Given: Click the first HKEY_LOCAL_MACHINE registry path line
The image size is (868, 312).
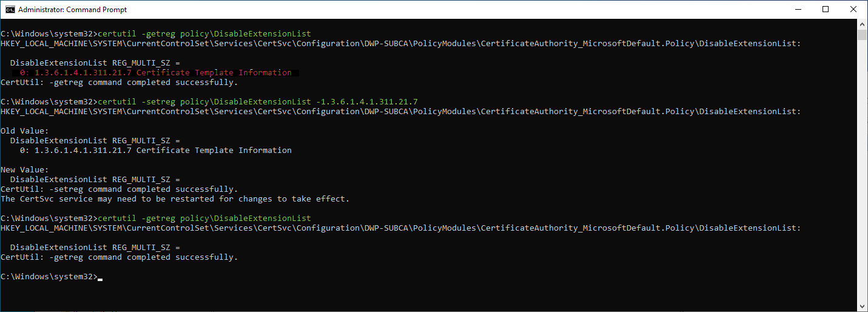Looking at the screenshot, I should [x=400, y=44].
